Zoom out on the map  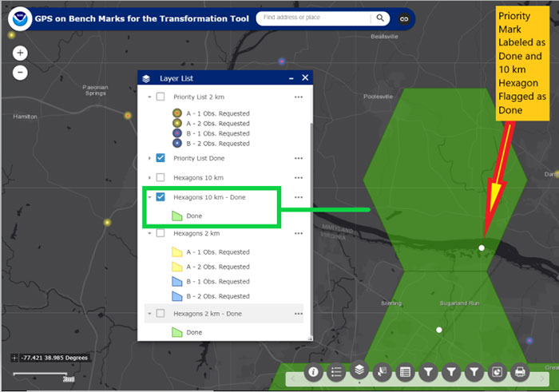20,72
